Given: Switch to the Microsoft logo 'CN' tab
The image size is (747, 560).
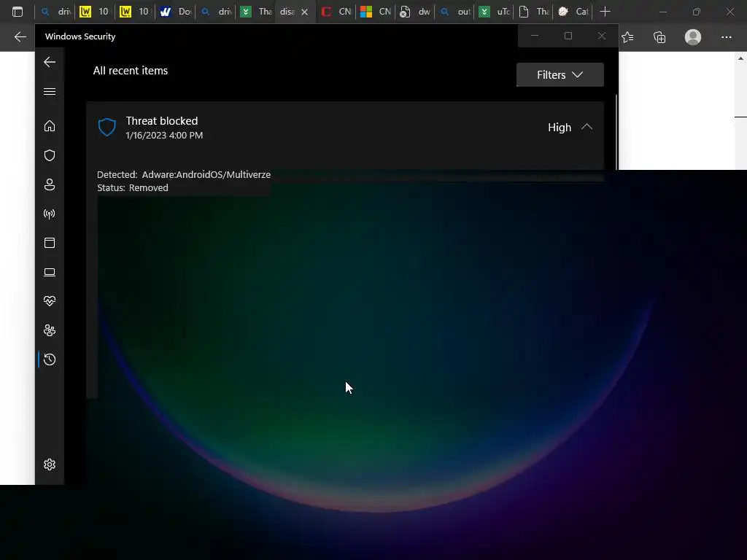Looking at the screenshot, I should (x=376, y=12).
